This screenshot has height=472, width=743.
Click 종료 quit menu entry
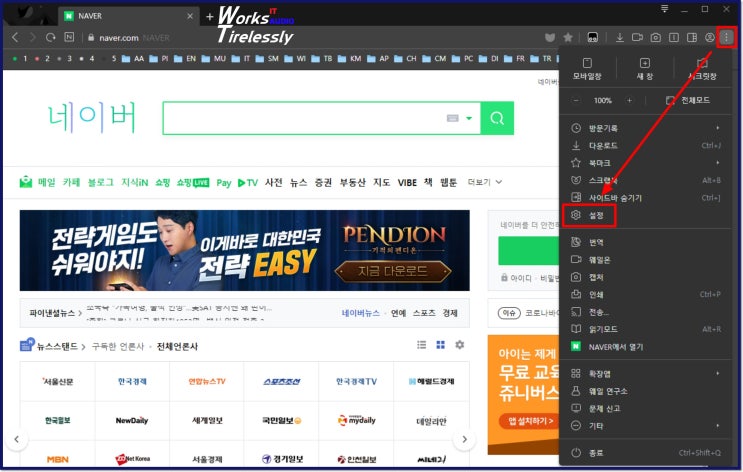[x=646, y=453]
